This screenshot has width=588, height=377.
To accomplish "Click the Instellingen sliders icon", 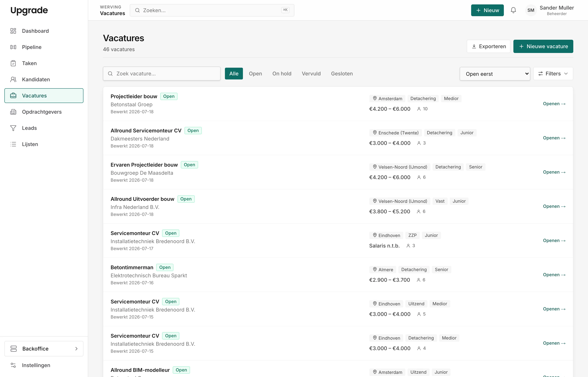I will click(13, 365).
